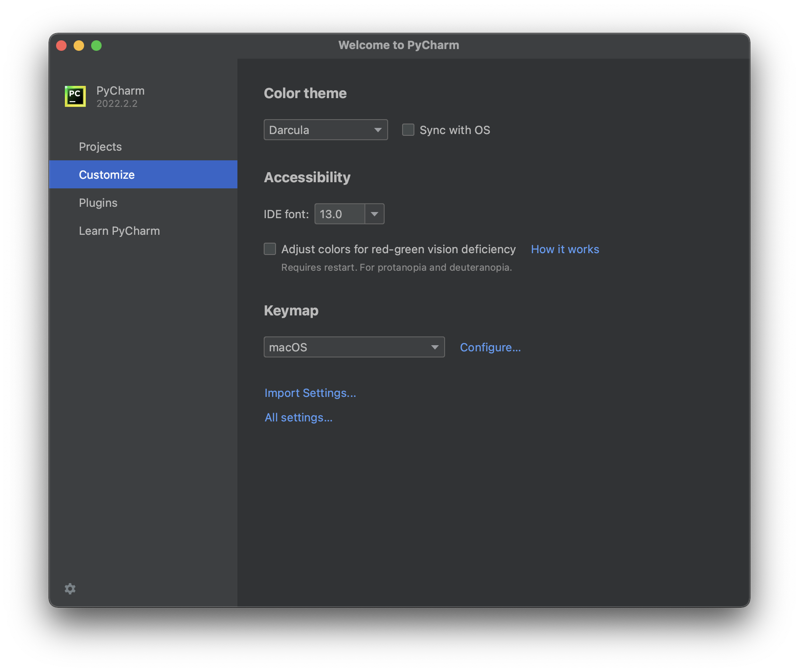Toggle the Sync with OS checkbox off
Image resolution: width=799 pixels, height=672 pixels.
click(408, 130)
